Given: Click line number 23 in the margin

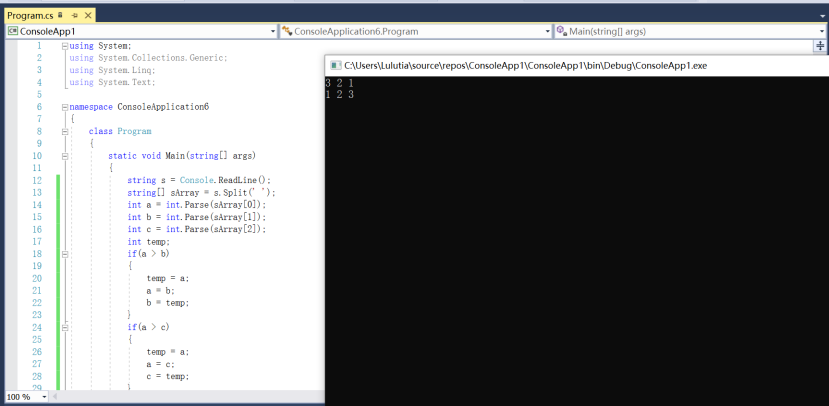Looking at the screenshot, I should click(36, 315).
